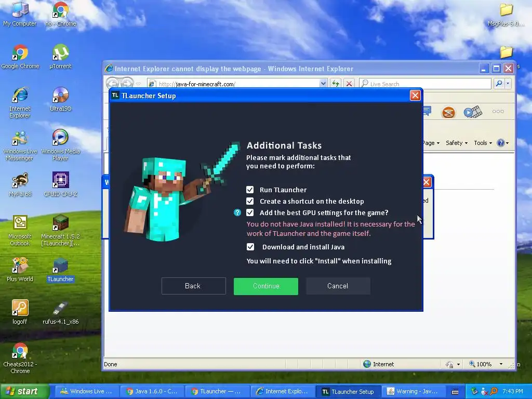Expand the IE zoom level dropdown
The image size is (532, 399).
coord(501,364)
